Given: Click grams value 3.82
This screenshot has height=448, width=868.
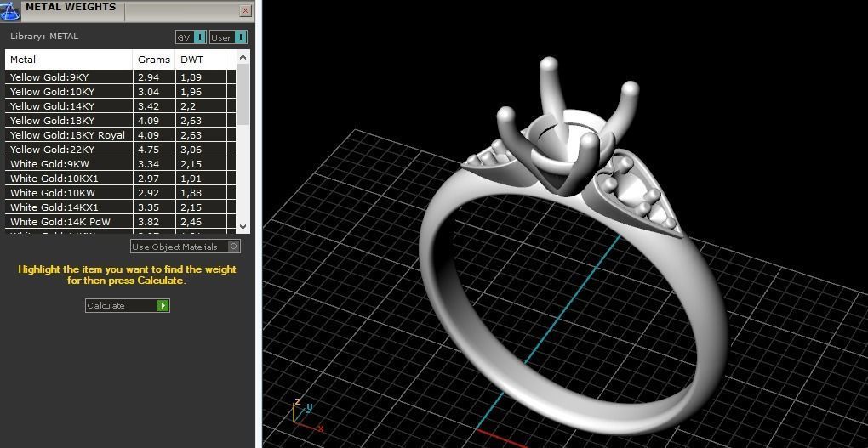Looking at the screenshot, I should pyautogui.click(x=148, y=221).
